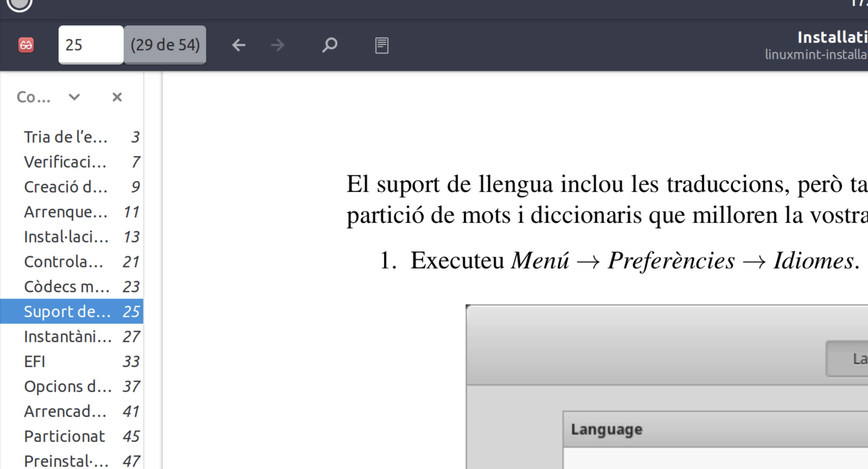
Task: Click the linuxmint-installa… file name subtitle
Action: pos(816,54)
